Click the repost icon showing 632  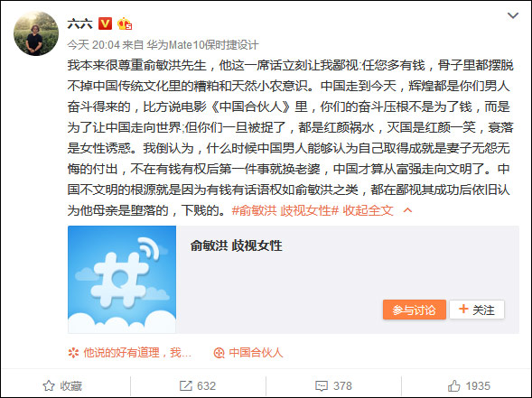(185, 385)
